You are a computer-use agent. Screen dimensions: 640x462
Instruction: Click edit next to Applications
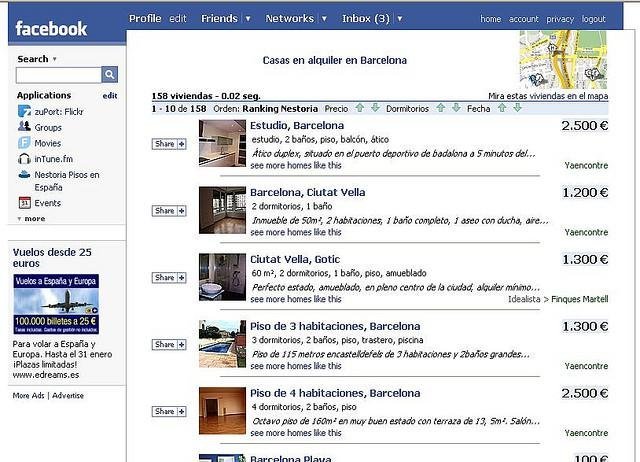pos(110,96)
